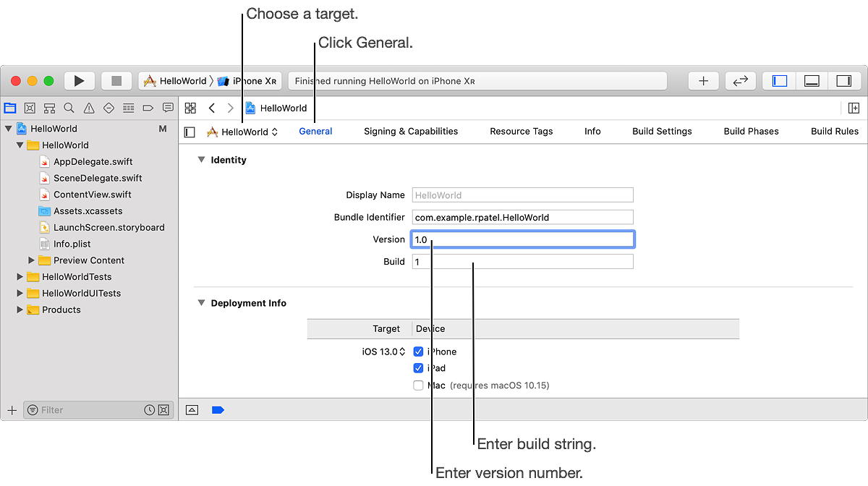Image resolution: width=868 pixels, height=486 pixels.
Task: Open the Issue navigator
Action: point(89,108)
